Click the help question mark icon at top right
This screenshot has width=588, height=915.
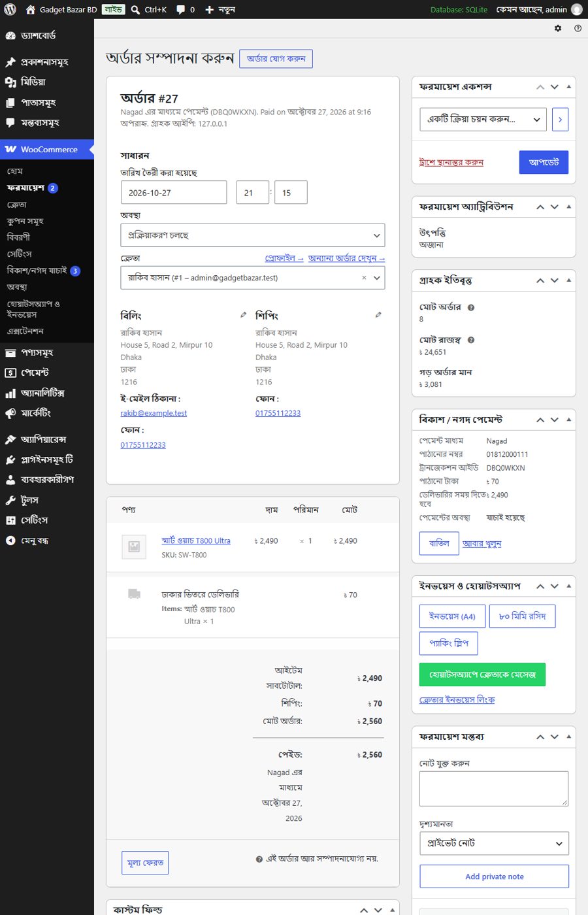point(578,28)
